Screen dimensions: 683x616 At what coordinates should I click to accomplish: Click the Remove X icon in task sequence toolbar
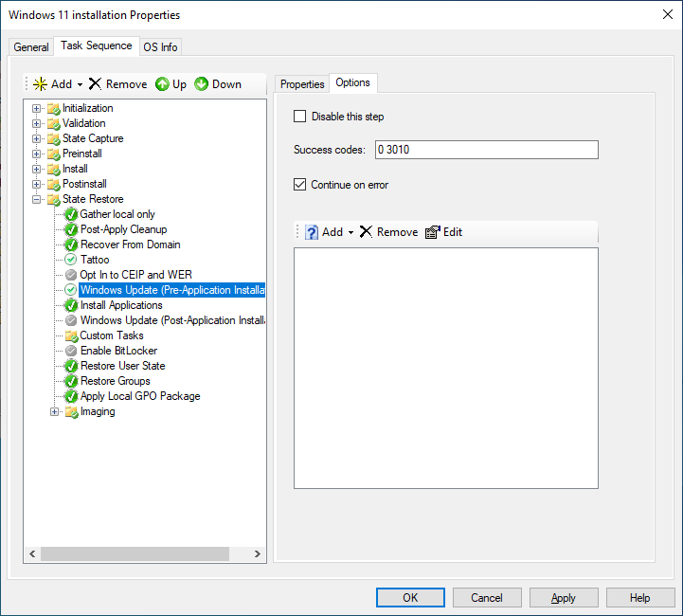[x=95, y=83]
